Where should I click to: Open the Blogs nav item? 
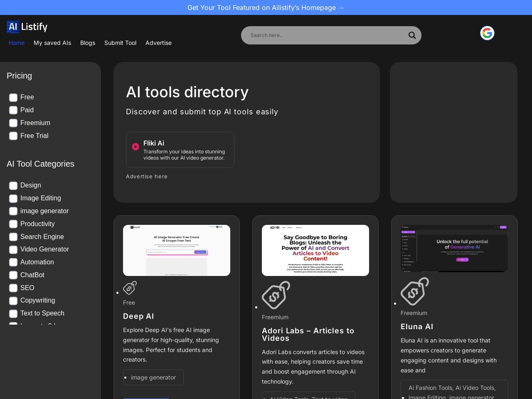(x=88, y=43)
